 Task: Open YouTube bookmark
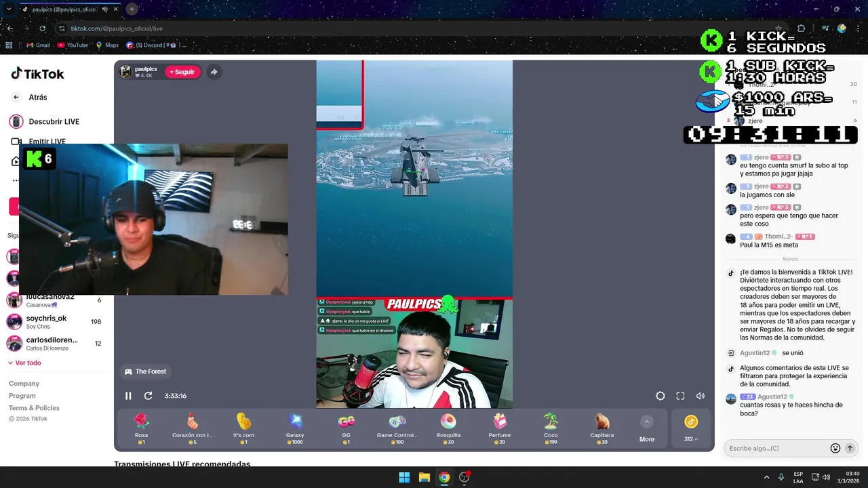[x=73, y=45]
